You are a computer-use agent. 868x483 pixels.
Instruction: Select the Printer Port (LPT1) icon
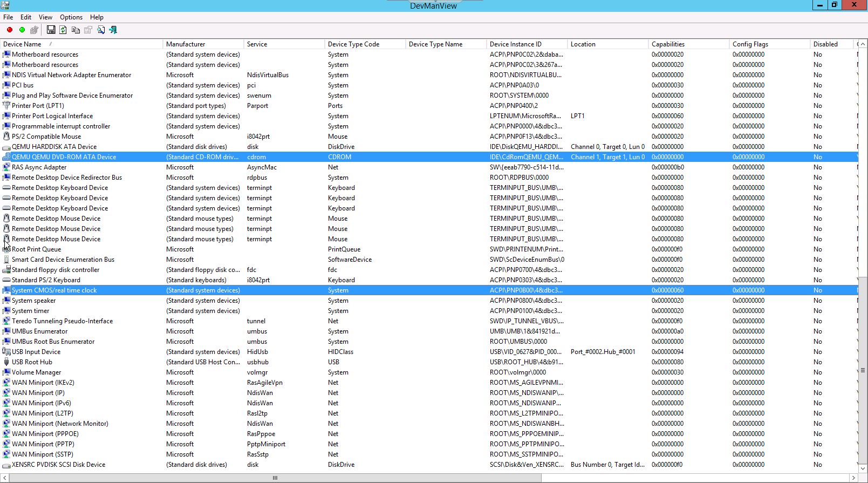pyautogui.click(x=6, y=106)
